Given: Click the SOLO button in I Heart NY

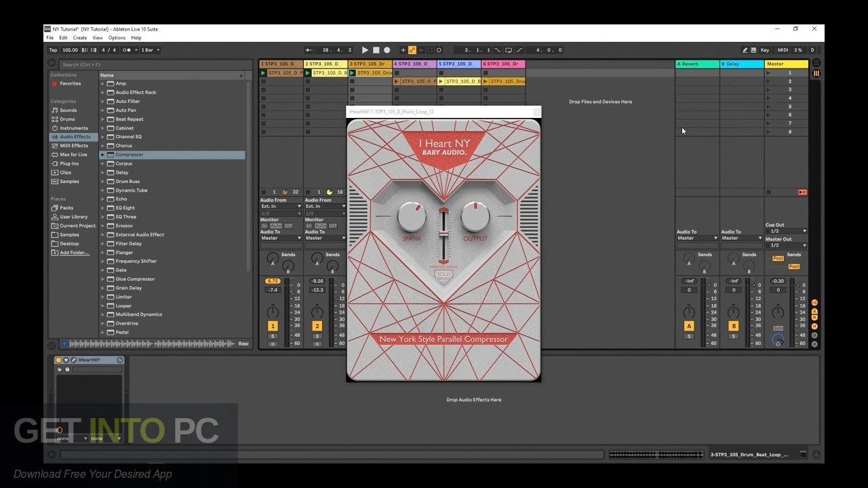Looking at the screenshot, I should [x=443, y=274].
